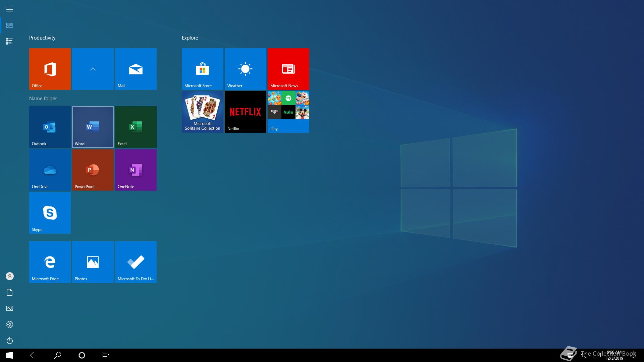This screenshot has height=362, width=644.
Task: Expand the hamburger navigation menu
Action: point(10,9)
